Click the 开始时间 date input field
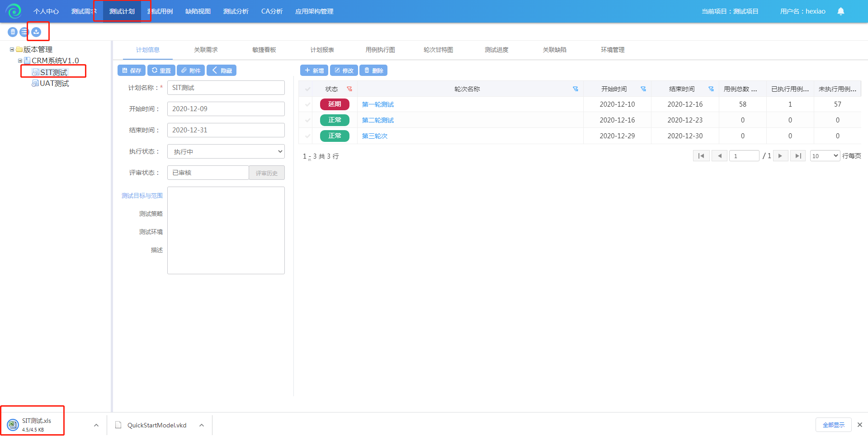Screen dimensions: 868x436 click(226, 109)
